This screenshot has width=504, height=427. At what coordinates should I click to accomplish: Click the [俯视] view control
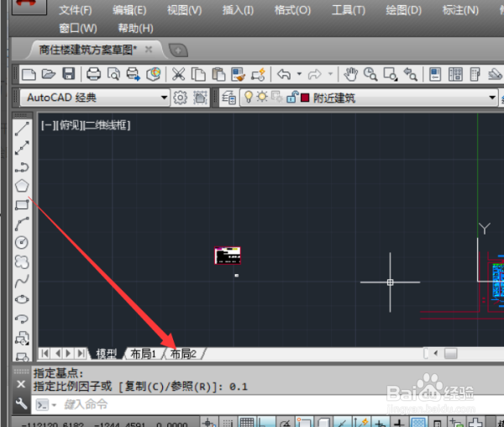pos(69,125)
